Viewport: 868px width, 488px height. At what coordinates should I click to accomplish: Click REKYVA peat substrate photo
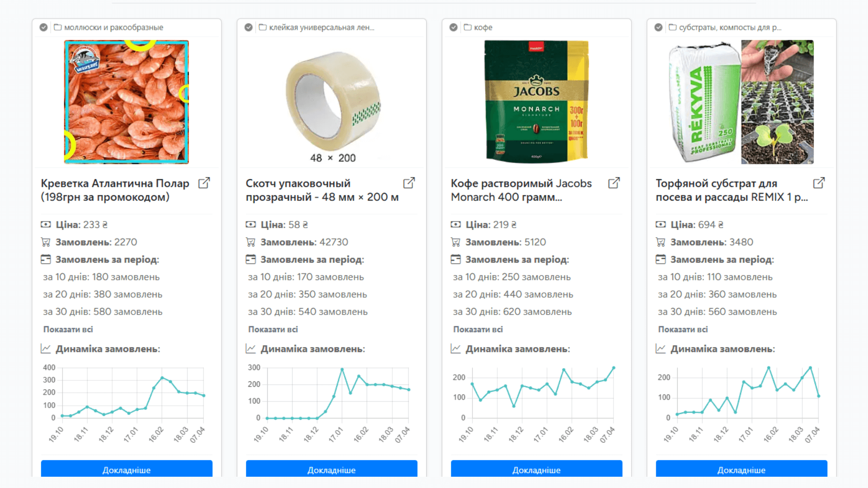741,102
